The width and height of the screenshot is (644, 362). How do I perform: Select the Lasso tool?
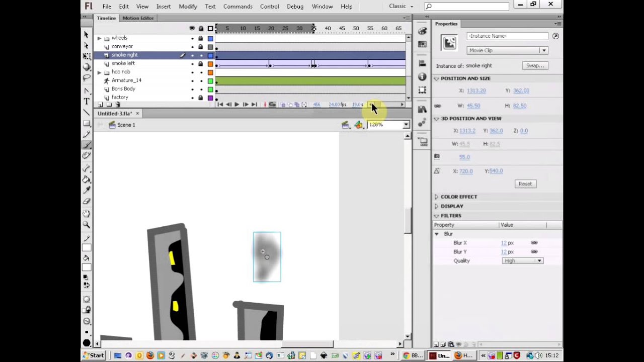(87, 78)
